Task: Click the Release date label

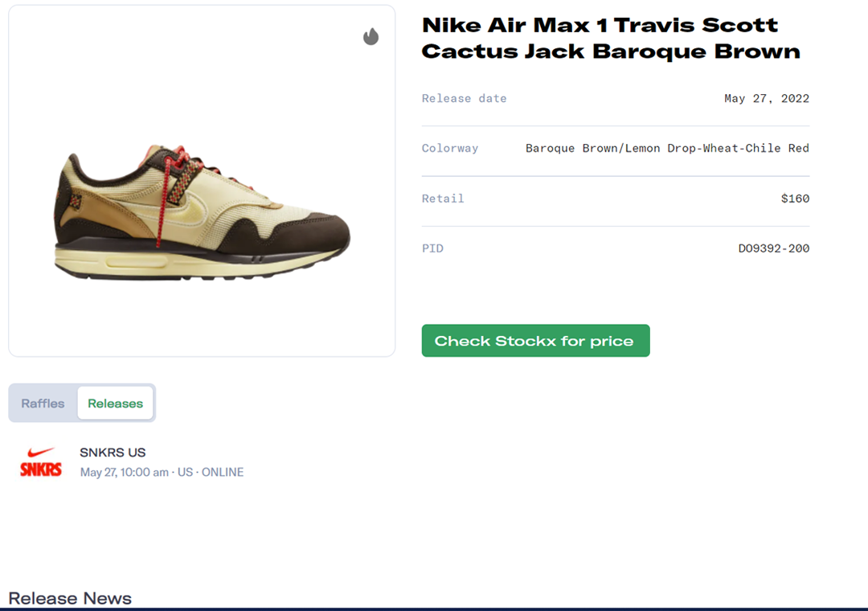Action: 464,99
